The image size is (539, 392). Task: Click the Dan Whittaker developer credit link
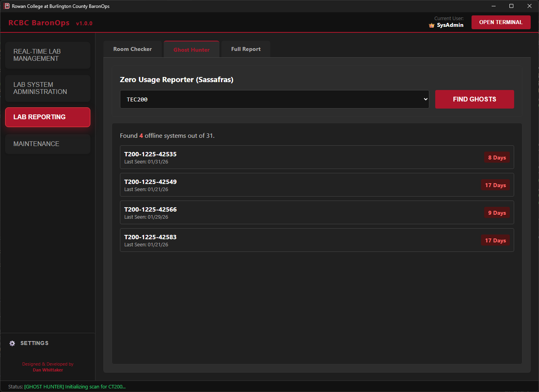[x=48, y=370]
